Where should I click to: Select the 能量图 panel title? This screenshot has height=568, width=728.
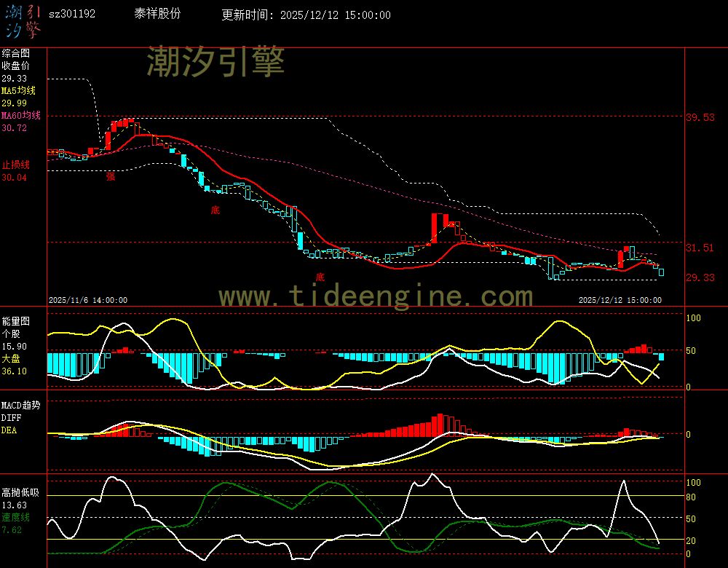tap(15, 320)
